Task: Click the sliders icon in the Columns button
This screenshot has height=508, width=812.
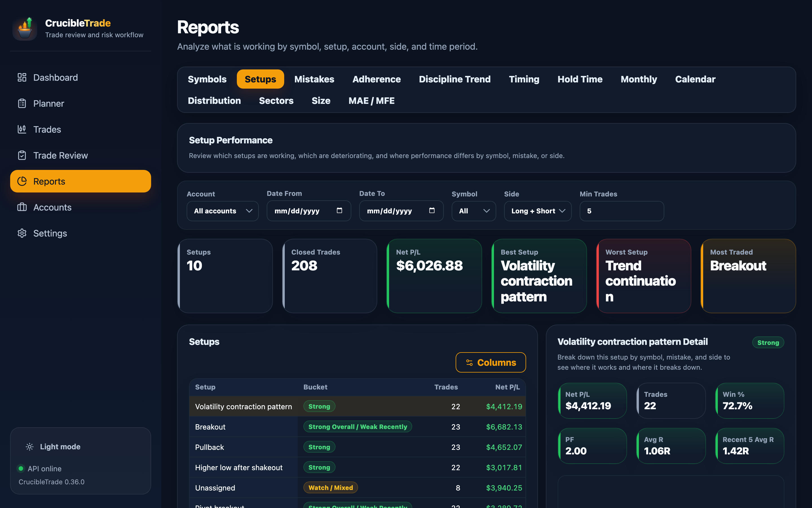Action: 469,363
